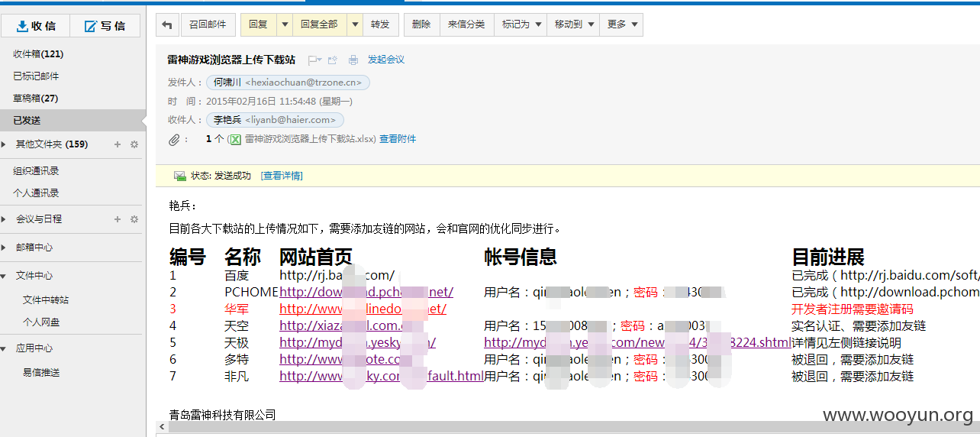Image resolution: width=980 pixels, height=437 pixels.
Task: Click the envelope status icon in the yellow bar
Action: point(180,176)
